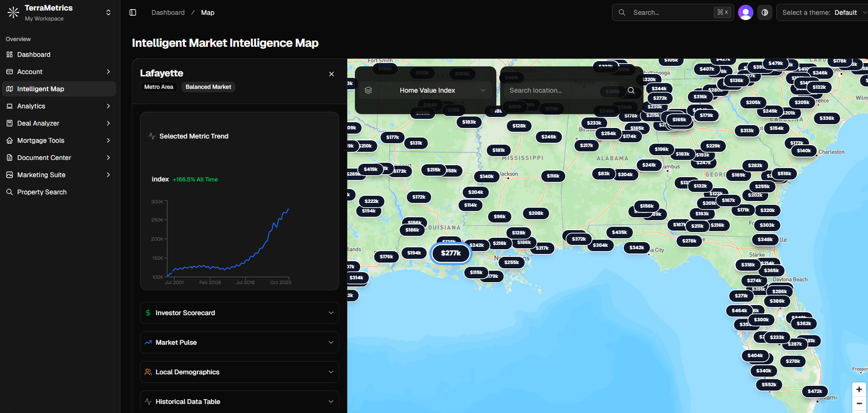This screenshot has height=413, width=868.
Task: Click the map layers stack icon
Action: 368,90
